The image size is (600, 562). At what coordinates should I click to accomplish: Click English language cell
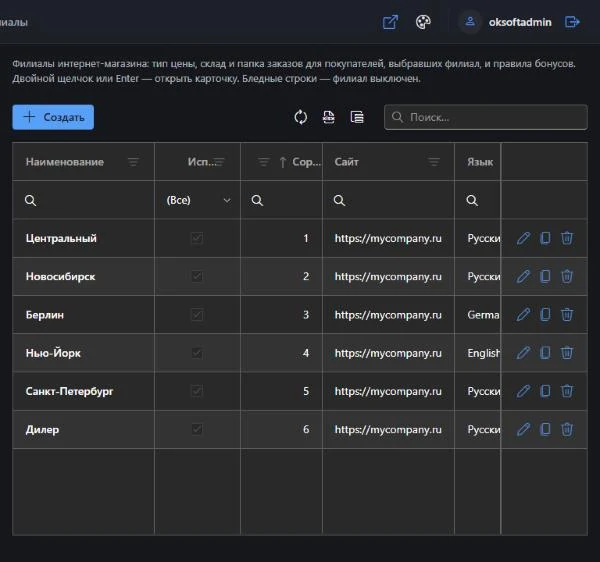click(478, 353)
